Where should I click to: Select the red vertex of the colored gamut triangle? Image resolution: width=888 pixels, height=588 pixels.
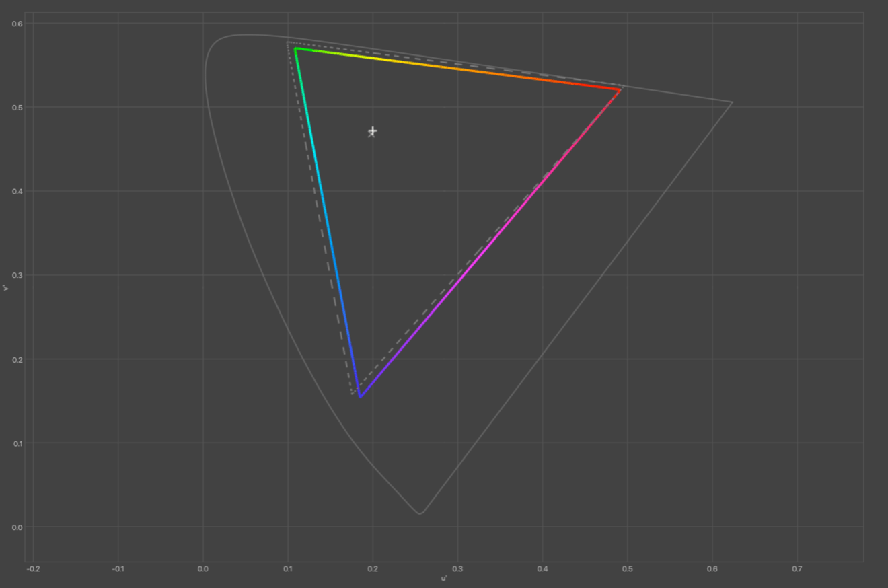click(620, 89)
